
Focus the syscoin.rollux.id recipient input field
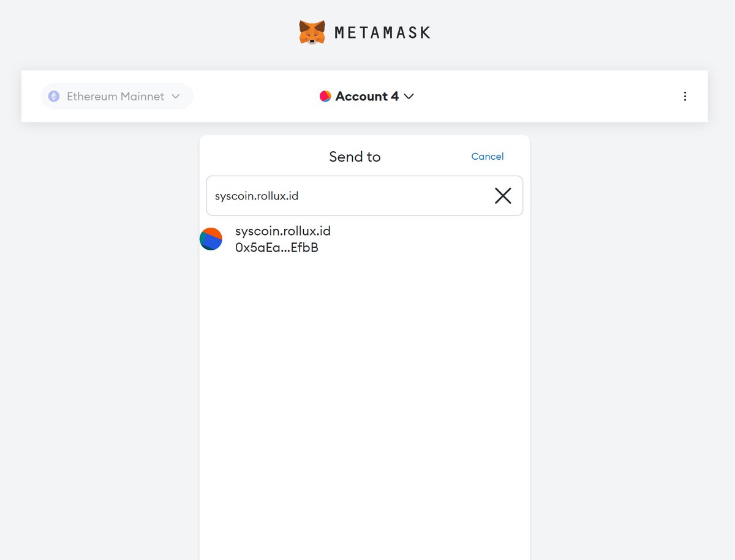[364, 196]
